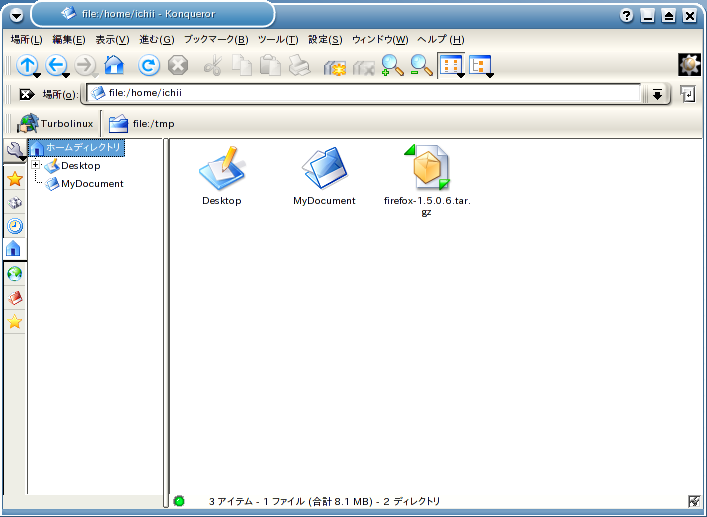Screen dimensions: 707x517
Task: Open the 編集(E) menu
Action: [69, 40]
